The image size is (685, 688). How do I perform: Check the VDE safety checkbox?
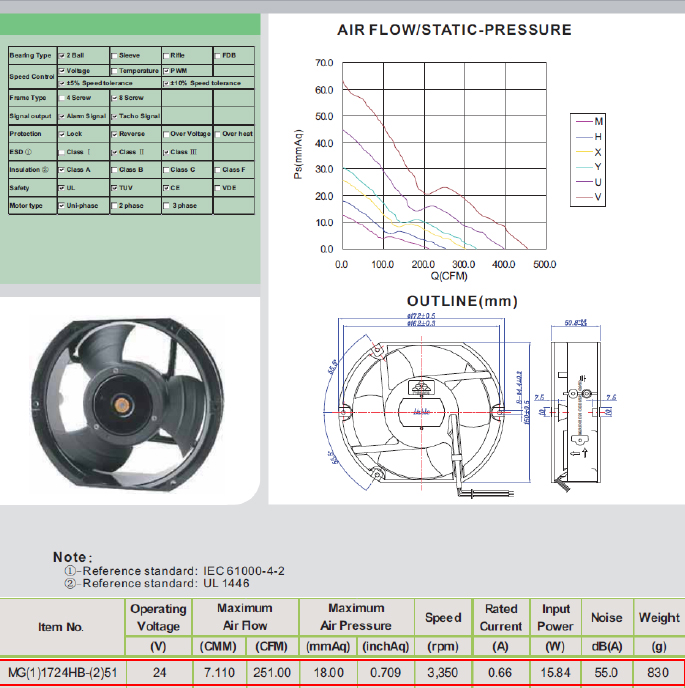click(x=217, y=187)
